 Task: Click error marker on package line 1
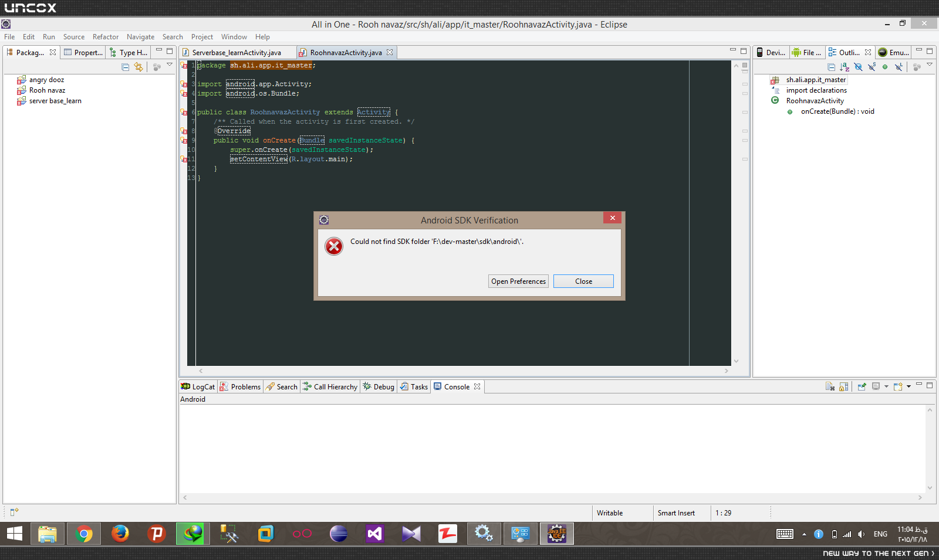184,66
